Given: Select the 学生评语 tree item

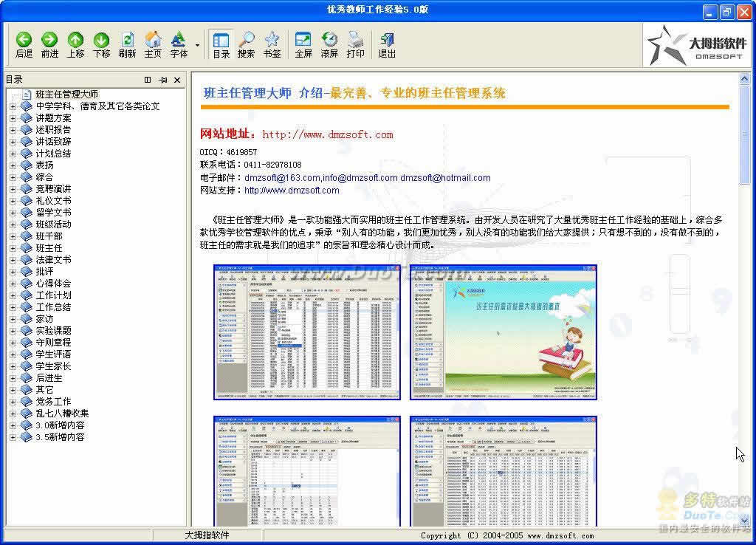Looking at the screenshot, I should point(53,354).
